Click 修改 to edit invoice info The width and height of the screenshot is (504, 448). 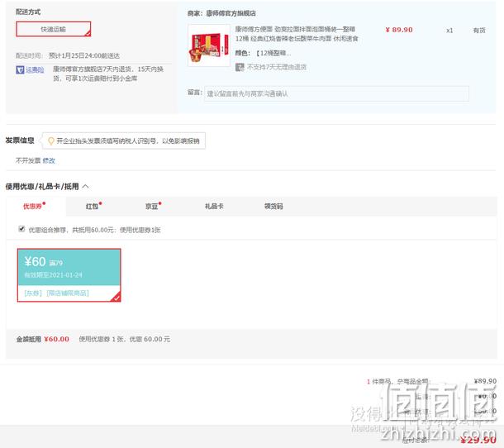pos(49,160)
